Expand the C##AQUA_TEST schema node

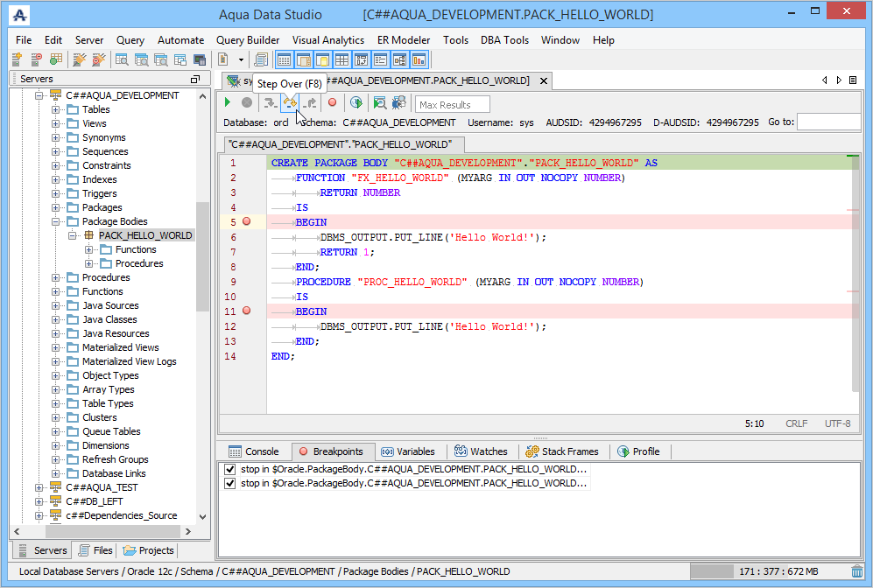[39, 487]
